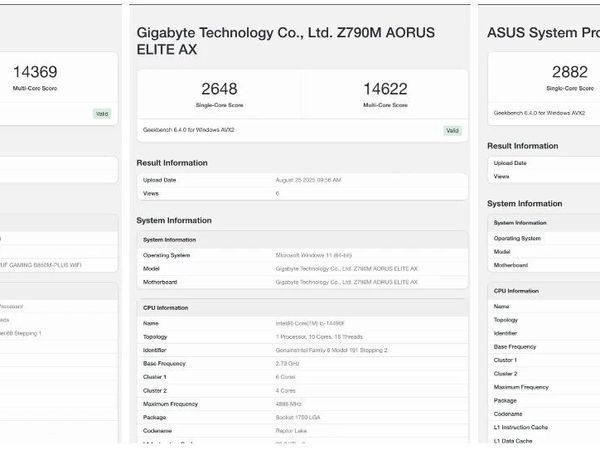Click the '4 Cores' value
The height and width of the screenshot is (450, 600).
285,391
